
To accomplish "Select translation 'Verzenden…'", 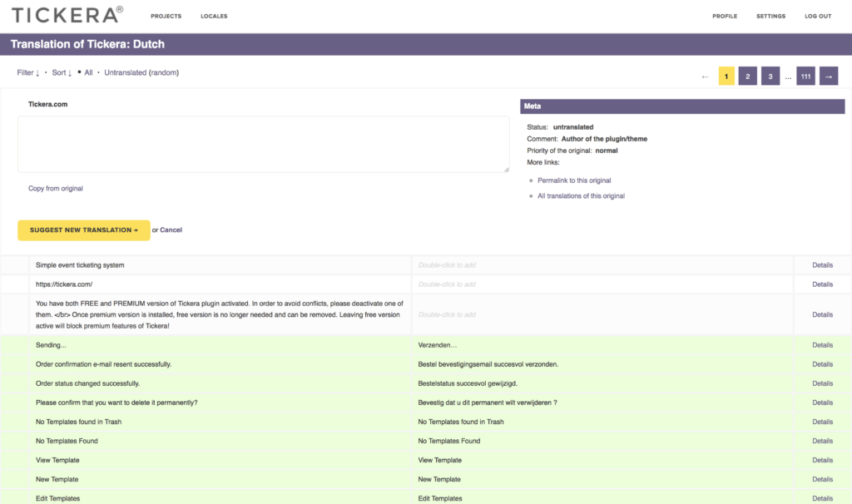I will click(438, 345).
